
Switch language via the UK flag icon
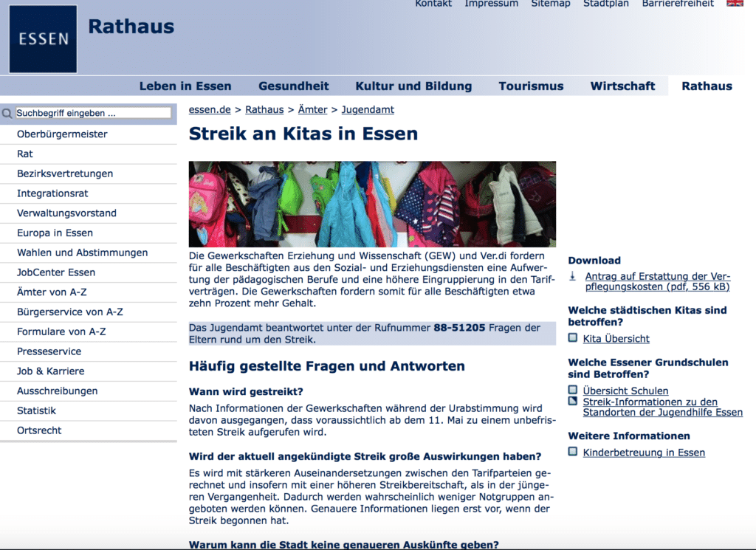[x=735, y=4]
